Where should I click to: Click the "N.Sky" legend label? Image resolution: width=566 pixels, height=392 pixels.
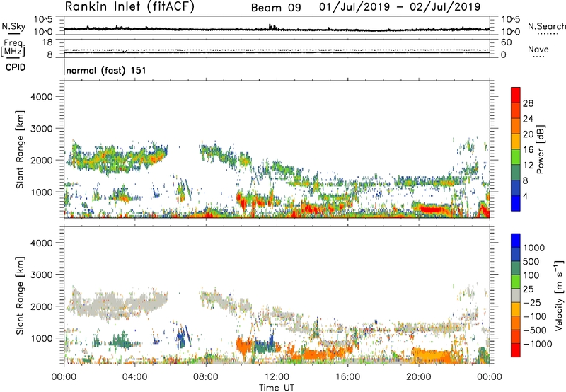(13, 26)
